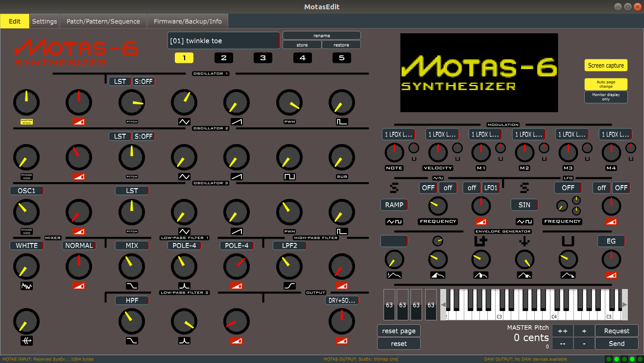Open the LST dropdown in Oscillator 1
The width and height of the screenshot is (644, 363).
[x=120, y=81]
